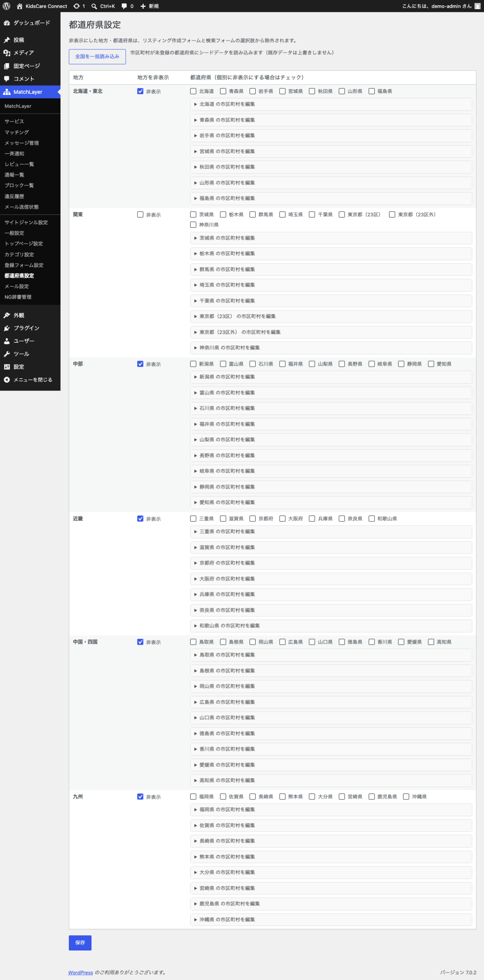The image size is (484, 980).
Task: Click 全国を一括読み込み button
Action: [97, 57]
